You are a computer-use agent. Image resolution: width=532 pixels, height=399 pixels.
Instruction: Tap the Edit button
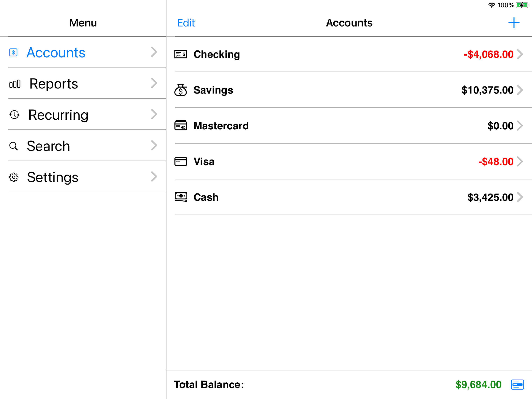pos(186,23)
